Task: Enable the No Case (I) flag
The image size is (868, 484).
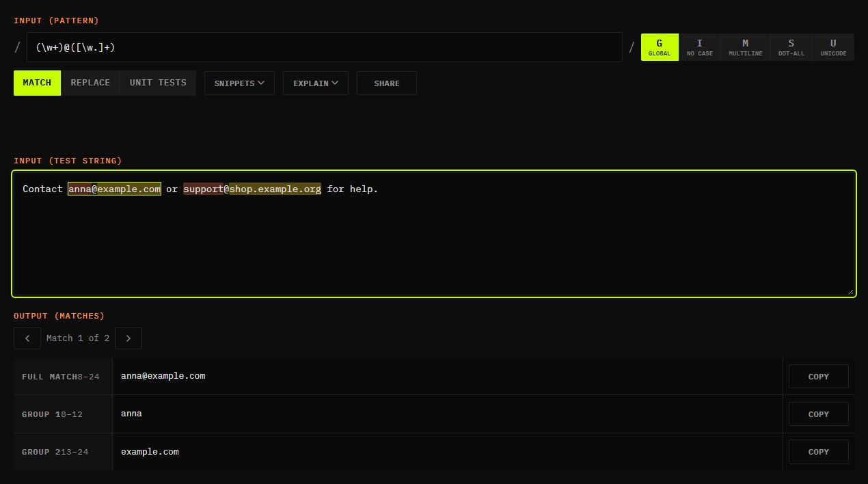Action: click(x=699, y=47)
